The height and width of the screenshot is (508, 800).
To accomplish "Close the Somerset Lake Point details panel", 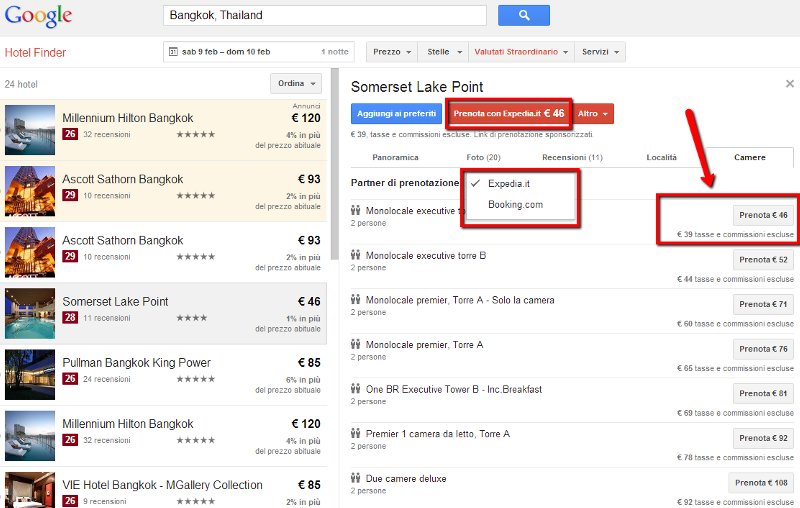I will coord(790,84).
